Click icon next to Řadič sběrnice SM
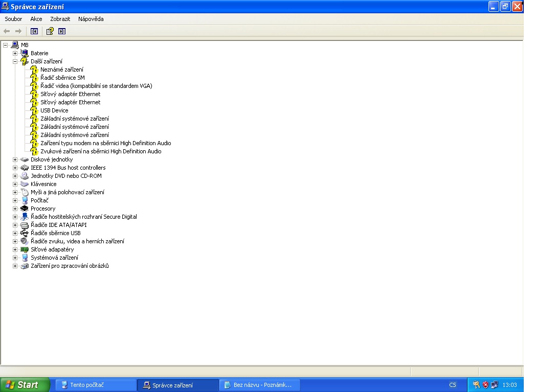 pyautogui.click(x=34, y=78)
